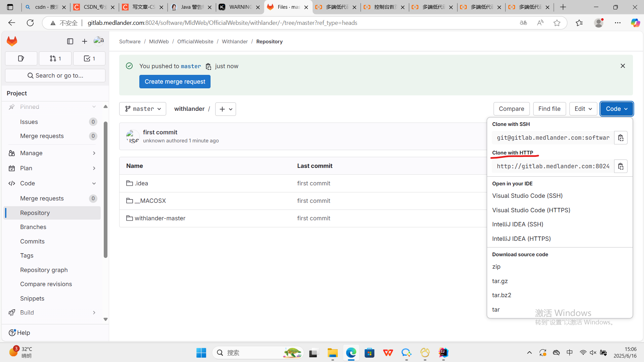Open Copilot from the browser toolbar

[635, 22]
